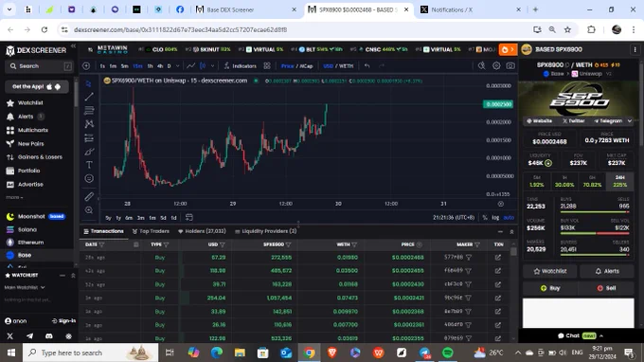Expand the sidebar 'more' section
Image resolution: width=644 pixels, height=362 pixels.
pos(14,198)
